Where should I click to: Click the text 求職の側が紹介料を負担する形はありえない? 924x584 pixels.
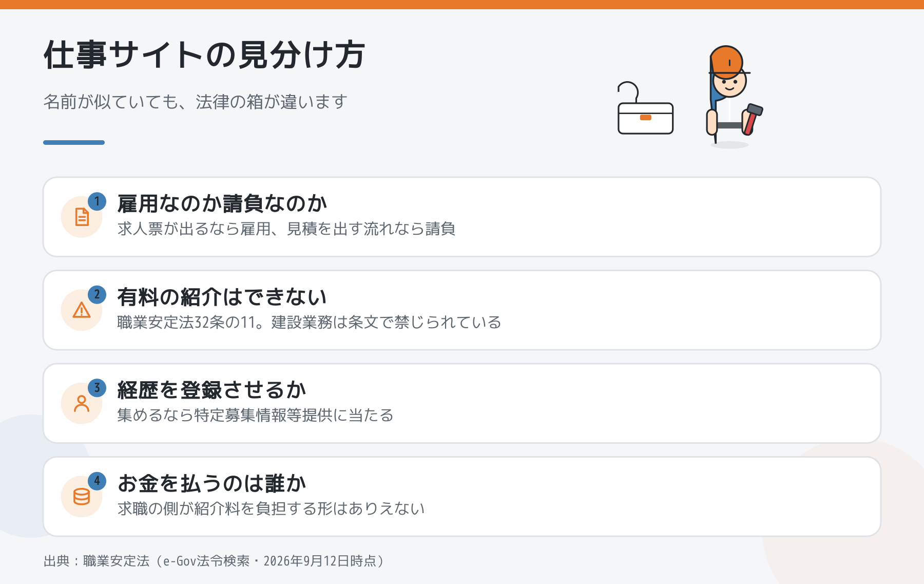coord(271,508)
